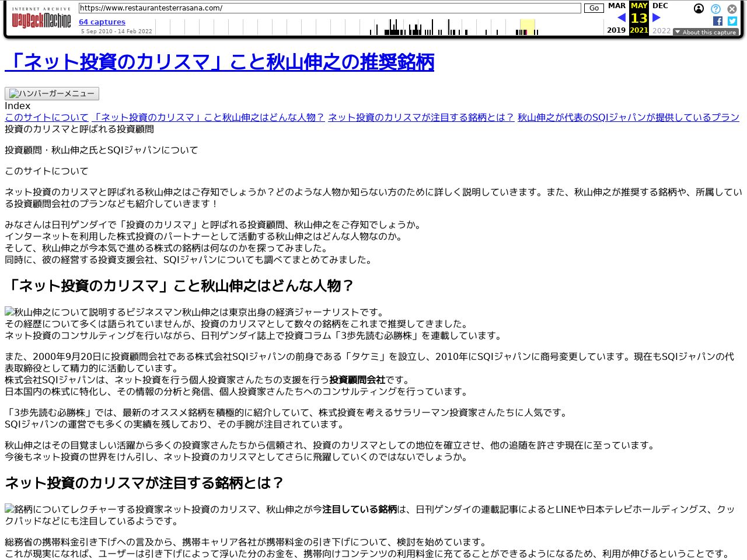The width and height of the screenshot is (747, 560).
Task: Open 'このサイトについて' index link
Action: tap(47, 117)
